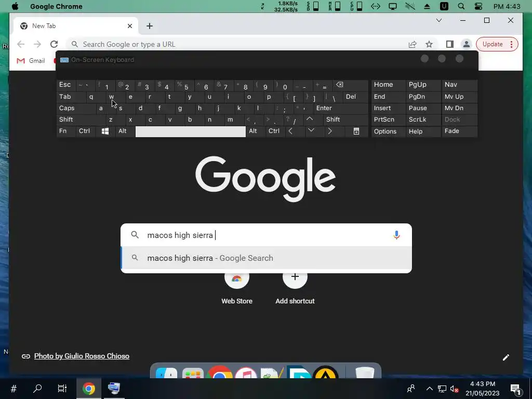This screenshot has height=399, width=532.
Task: Open Chrome's side panel
Action: click(449, 44)
